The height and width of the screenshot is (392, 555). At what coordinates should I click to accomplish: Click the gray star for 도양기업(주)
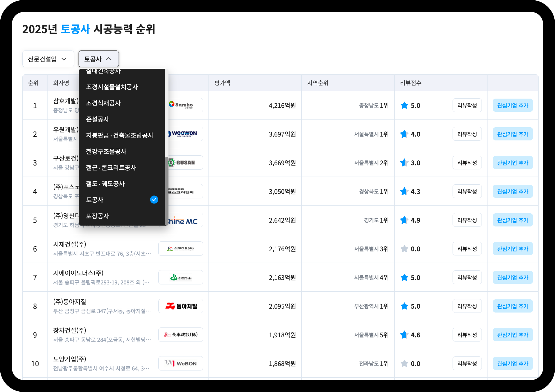(404, 364)
